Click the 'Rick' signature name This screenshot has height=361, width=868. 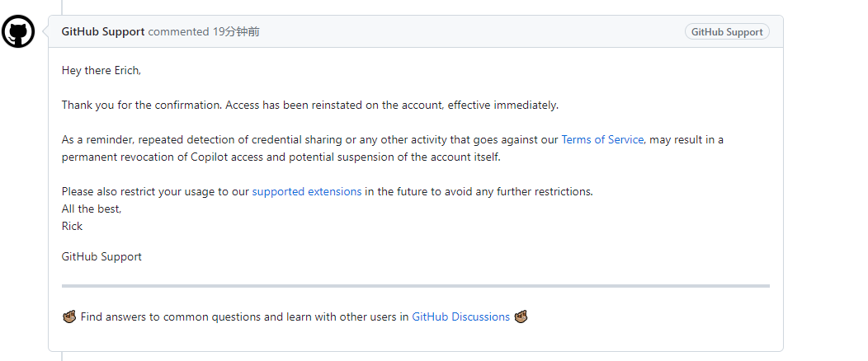point(72,226)
